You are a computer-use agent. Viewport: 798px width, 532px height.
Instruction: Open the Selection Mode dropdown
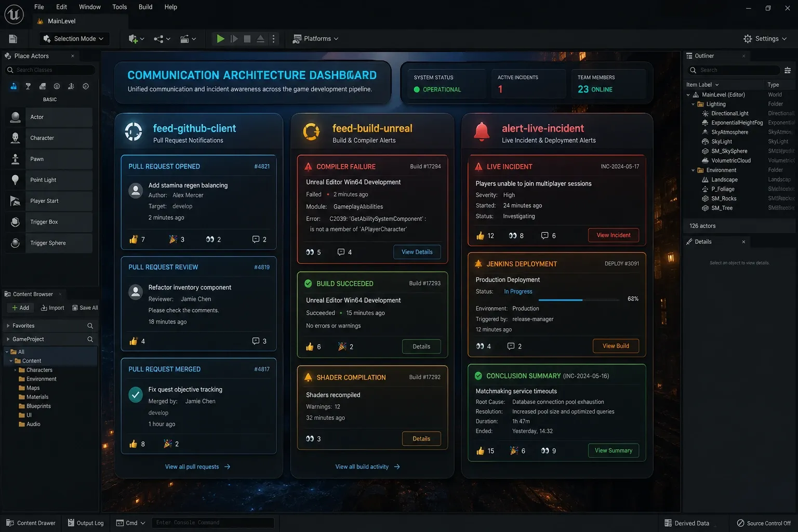(73, 38)
